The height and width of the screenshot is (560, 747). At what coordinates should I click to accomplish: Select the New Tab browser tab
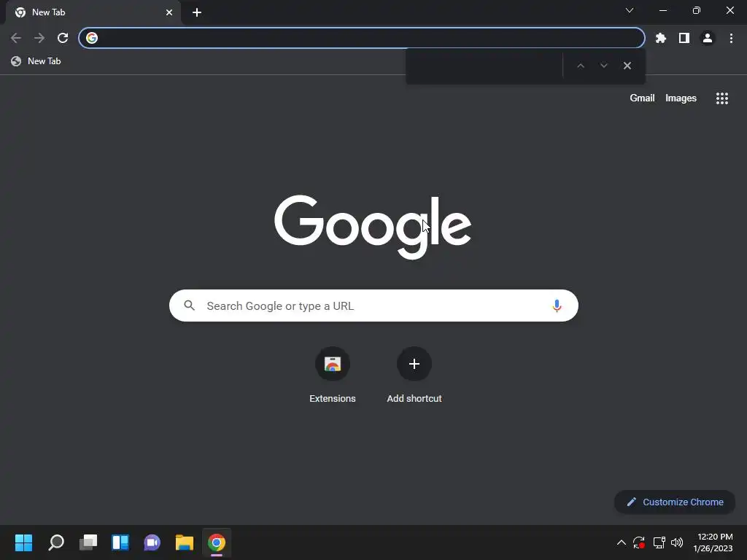click(x=93, y=12)
